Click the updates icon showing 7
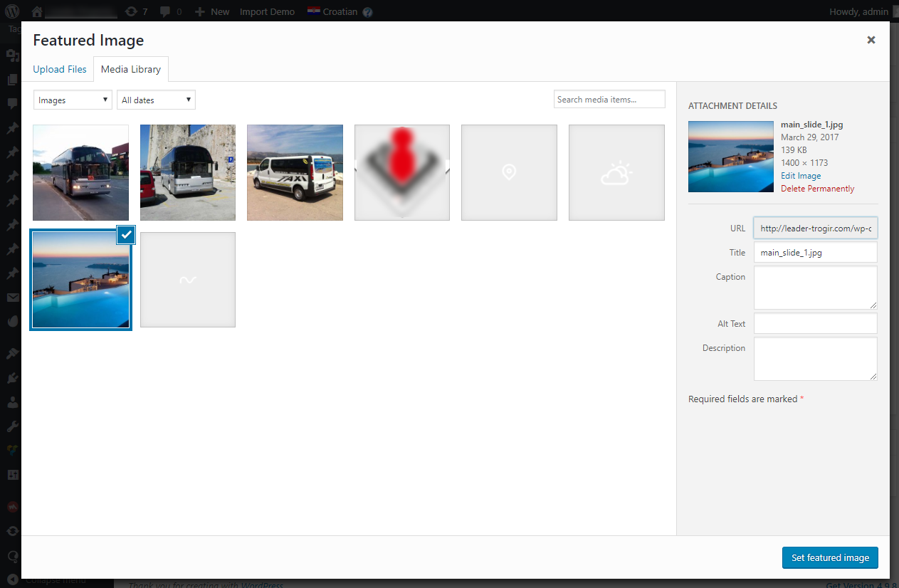This screenshot has height=588, width=899. point(130,11)
